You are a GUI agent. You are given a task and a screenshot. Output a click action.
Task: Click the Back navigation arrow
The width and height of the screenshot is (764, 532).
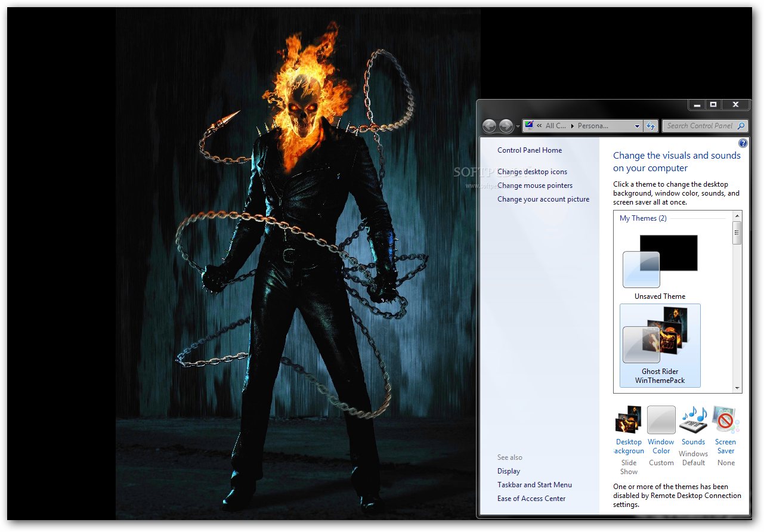point(490,126)
